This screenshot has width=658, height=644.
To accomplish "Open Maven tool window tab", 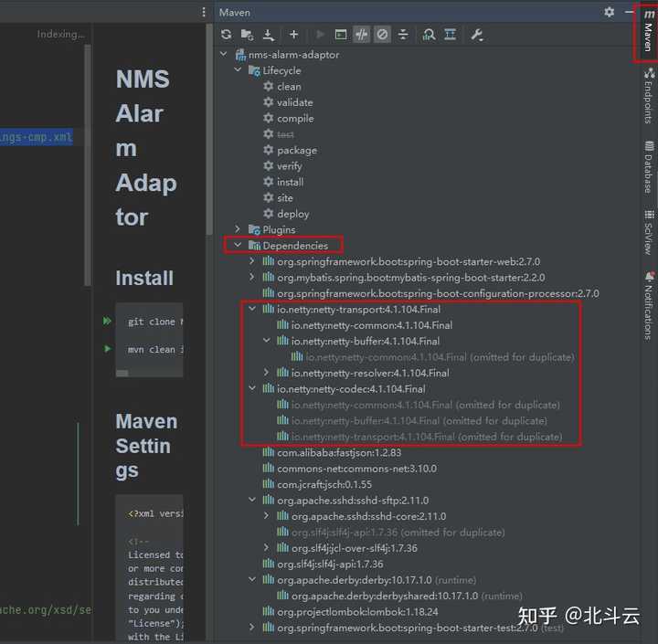I will coord(648,31).
